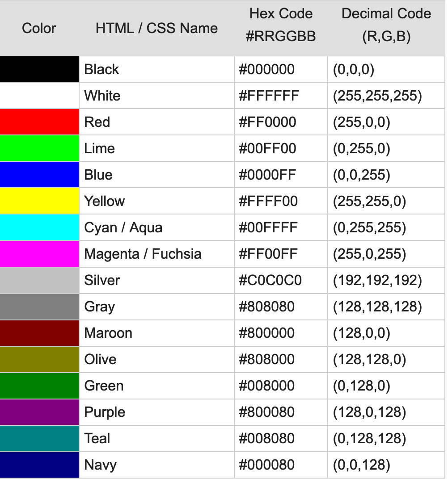Click hex code #0000FF
The image size is (448, 479).
(267, 174)
